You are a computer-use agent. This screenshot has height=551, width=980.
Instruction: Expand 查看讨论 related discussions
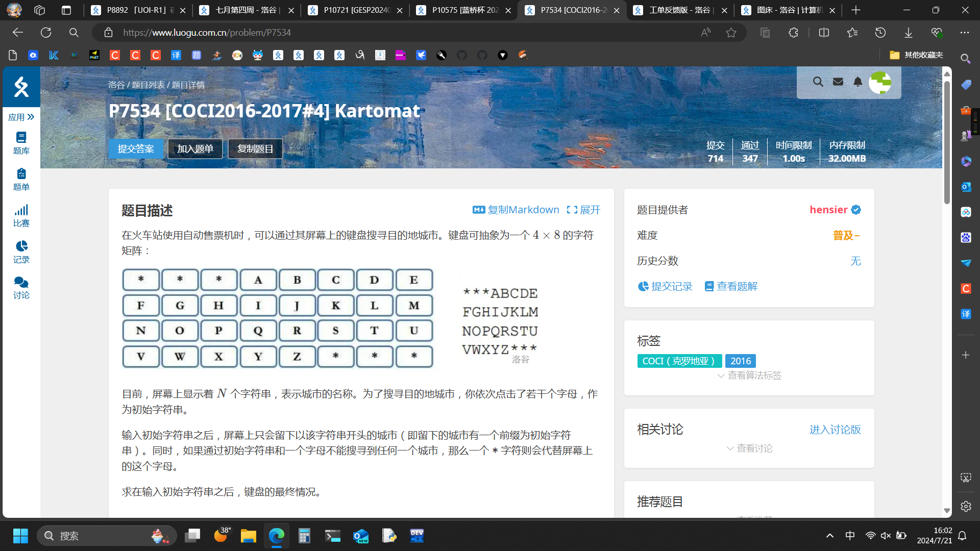coord(749,448)
